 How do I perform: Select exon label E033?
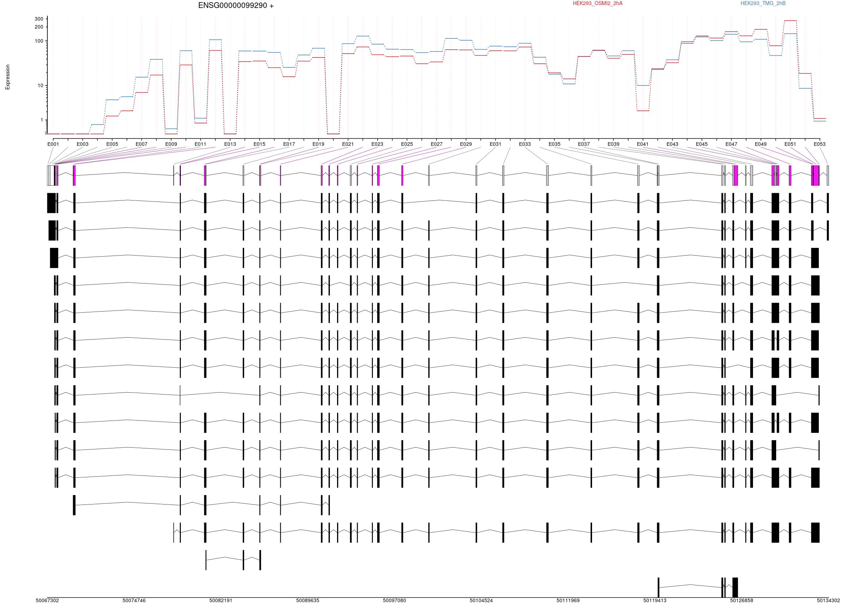tap(525, 144)
